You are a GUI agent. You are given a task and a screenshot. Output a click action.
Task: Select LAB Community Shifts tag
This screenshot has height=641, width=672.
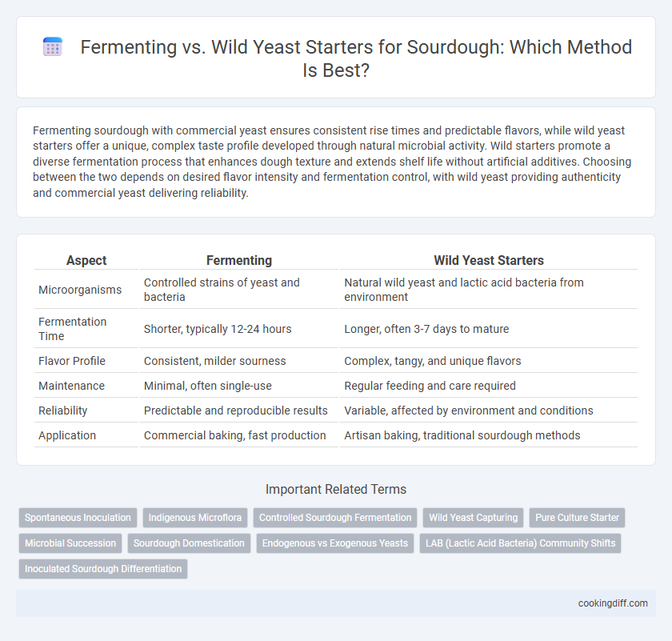(x=520, y=543)
